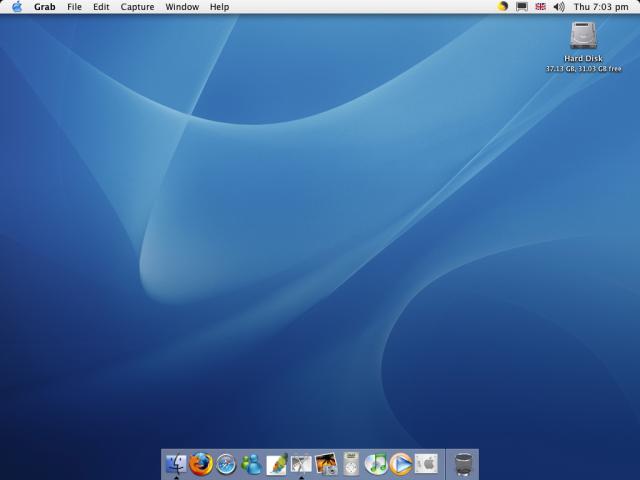Viewport: 640px width, 480px height.
Task: Open iPhoto from the Dock
Action: click(x=326, y=464)
